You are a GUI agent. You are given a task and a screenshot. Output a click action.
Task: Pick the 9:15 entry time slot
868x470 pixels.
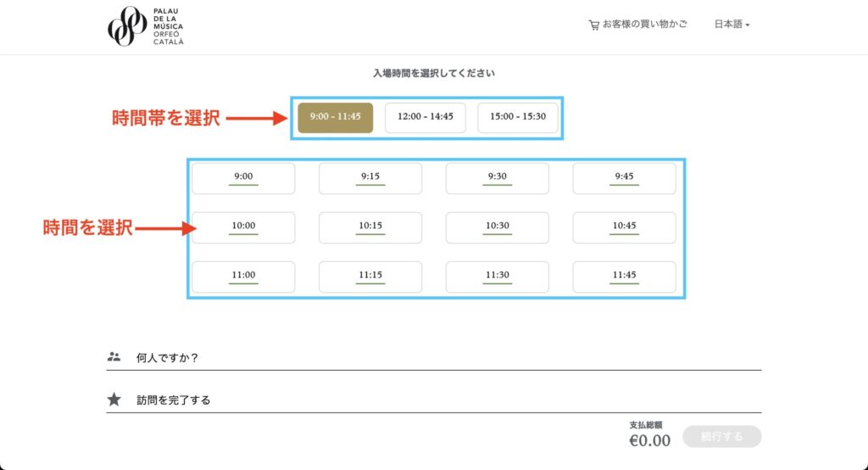(x=370, y=178)
